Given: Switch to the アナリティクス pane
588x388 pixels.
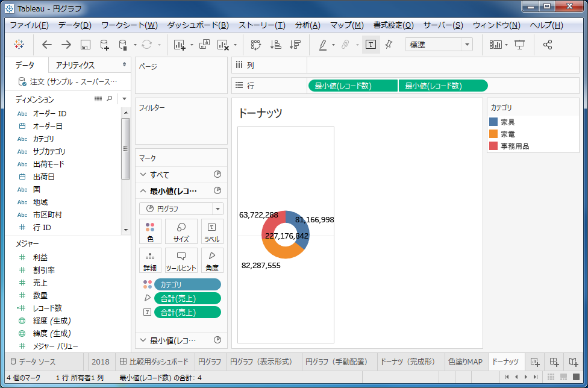Looking at the screenshot, I should click(x=75, y=65).
